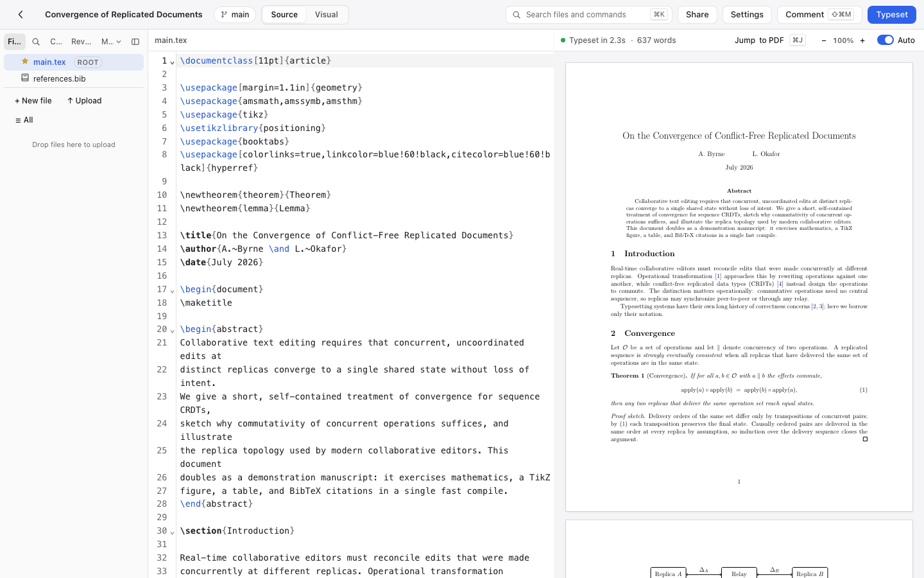Screen dimensions: 924x578
Task: Click the \date{July 2026} line
Action: click(x=221, y=262)
